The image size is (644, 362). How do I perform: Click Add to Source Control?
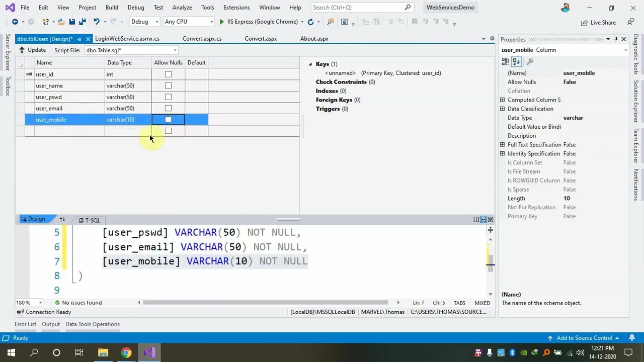click(583, 338)
